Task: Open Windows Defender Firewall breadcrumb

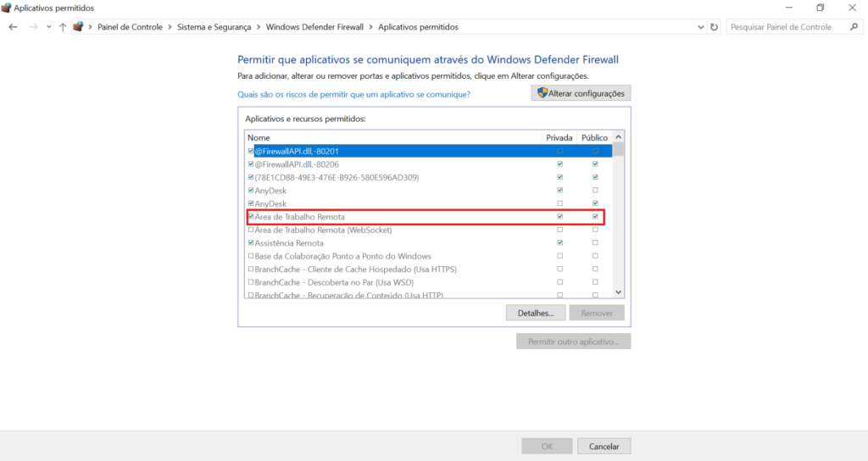Action: [314, 26]
